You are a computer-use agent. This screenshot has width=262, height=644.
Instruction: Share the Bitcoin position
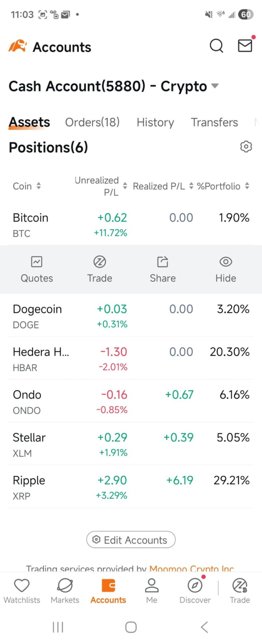tap(163, 262)
